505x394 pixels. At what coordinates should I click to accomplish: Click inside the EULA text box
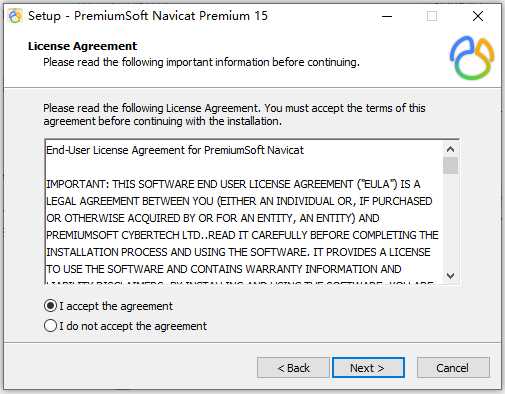(244, 212)
